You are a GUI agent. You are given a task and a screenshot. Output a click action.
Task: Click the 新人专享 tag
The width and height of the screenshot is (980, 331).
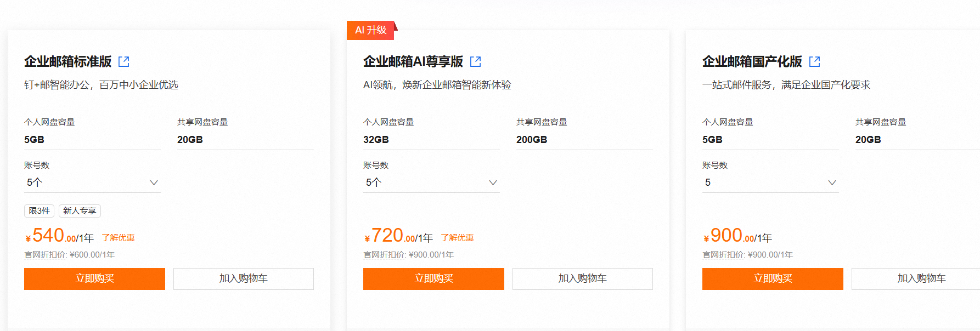80,211
